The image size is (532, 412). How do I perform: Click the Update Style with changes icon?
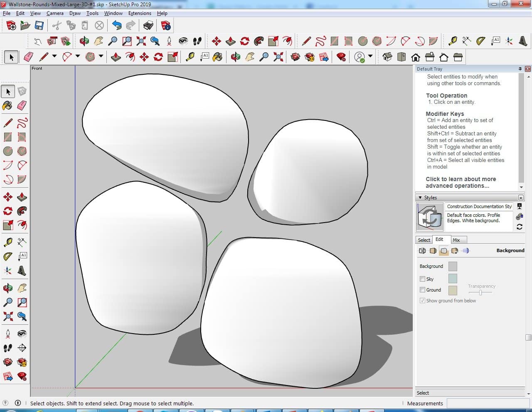(x=519, y=227)
